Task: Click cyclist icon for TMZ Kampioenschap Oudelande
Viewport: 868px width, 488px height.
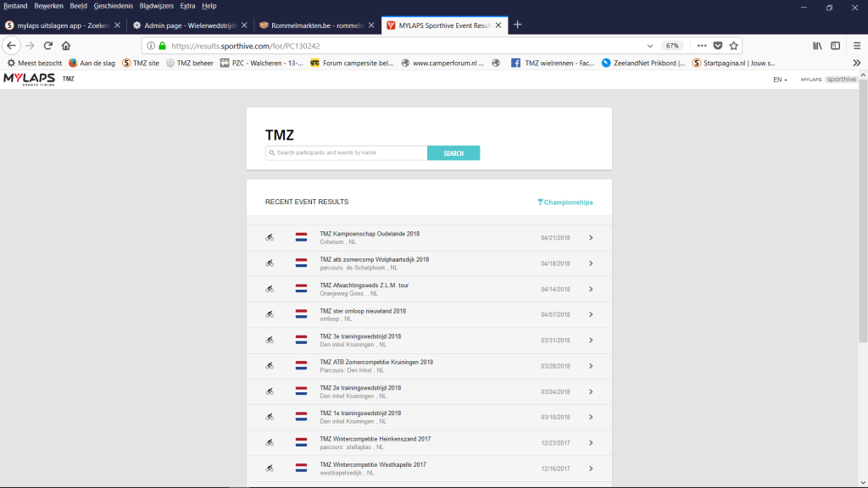Action: click(270, 238)
